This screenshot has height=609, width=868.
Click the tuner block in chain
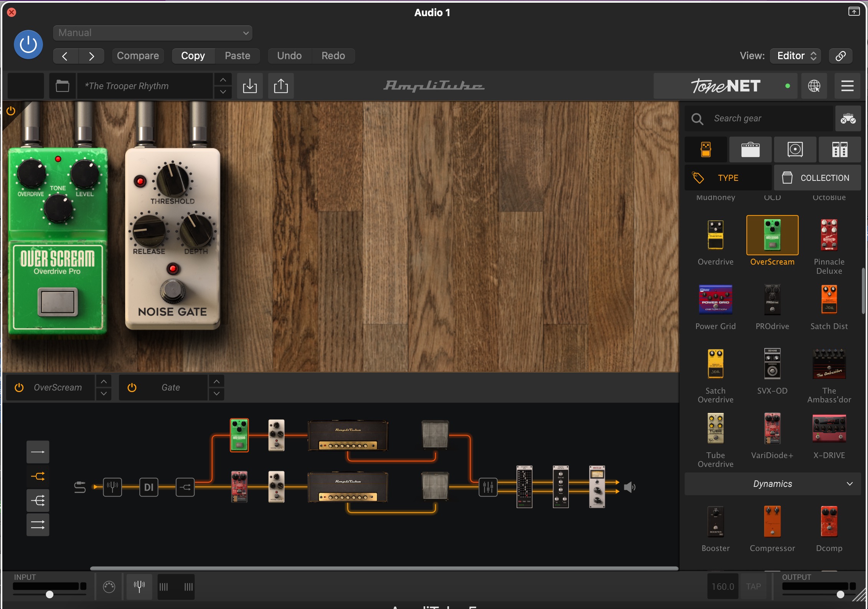pos(112,487)
